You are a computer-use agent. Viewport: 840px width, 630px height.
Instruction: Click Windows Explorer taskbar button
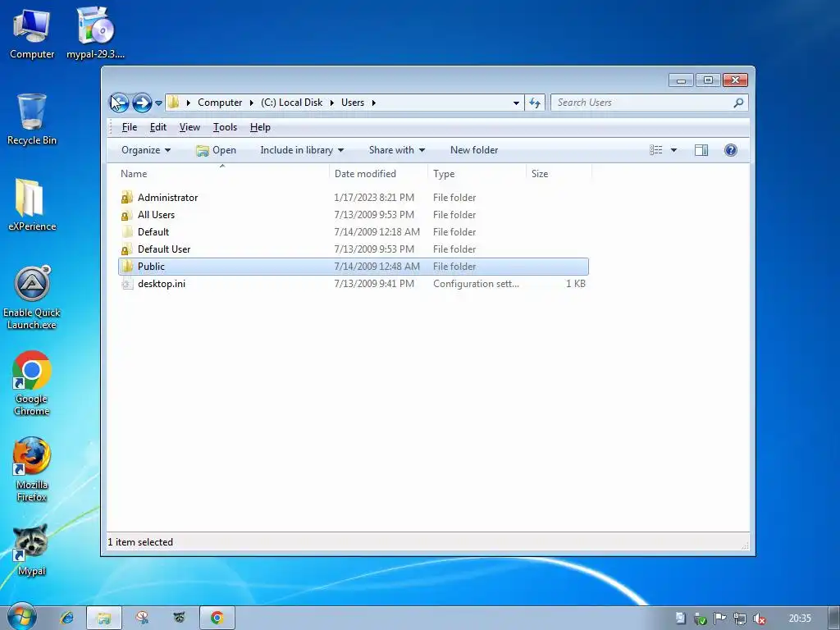(104, 618)
